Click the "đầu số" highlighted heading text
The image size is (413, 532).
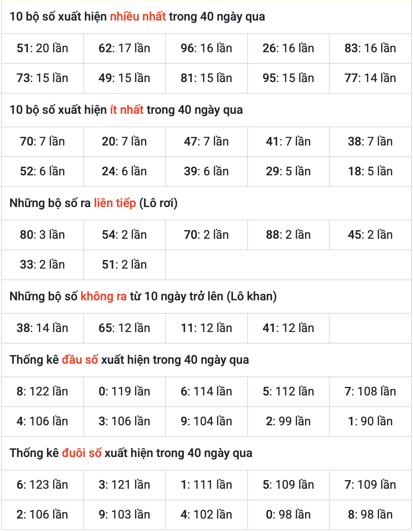pyautogui.click(x=80, y=360)
